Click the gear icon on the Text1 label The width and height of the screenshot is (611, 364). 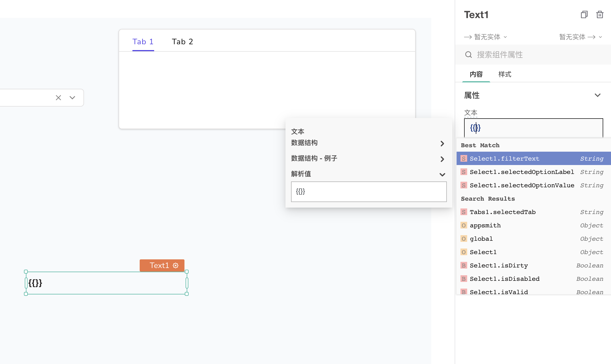click(176, 265)
